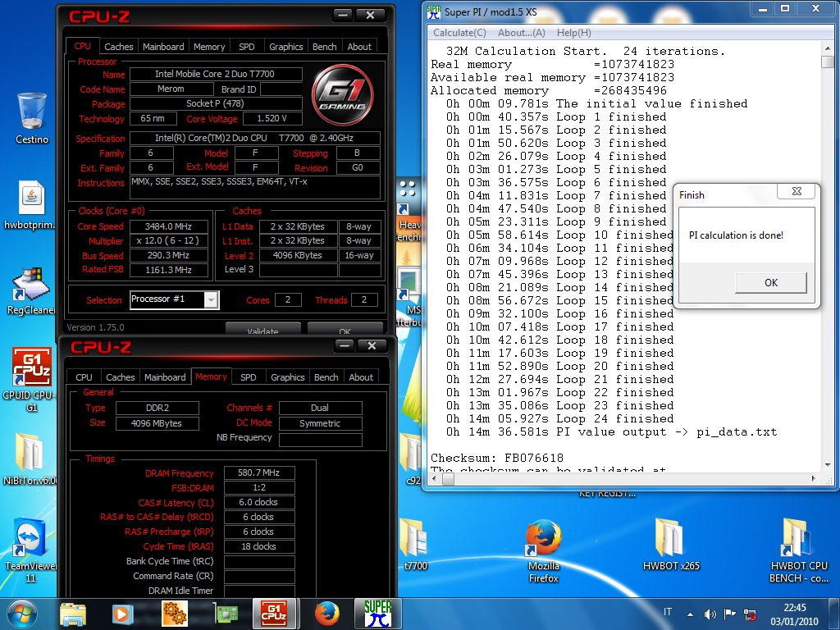840x630 pixels.
Task: Click the Loop 24 finished line
Action: tap(559, 418)
